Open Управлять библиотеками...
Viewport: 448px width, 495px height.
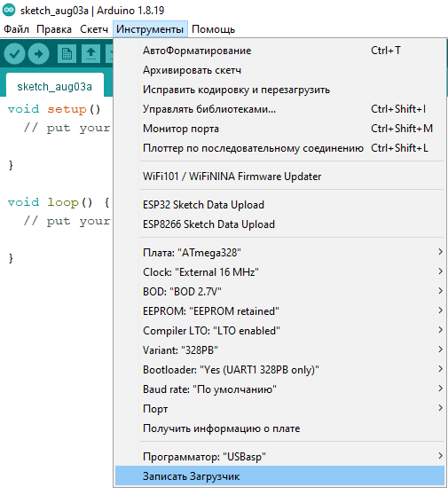coord(279,109)
